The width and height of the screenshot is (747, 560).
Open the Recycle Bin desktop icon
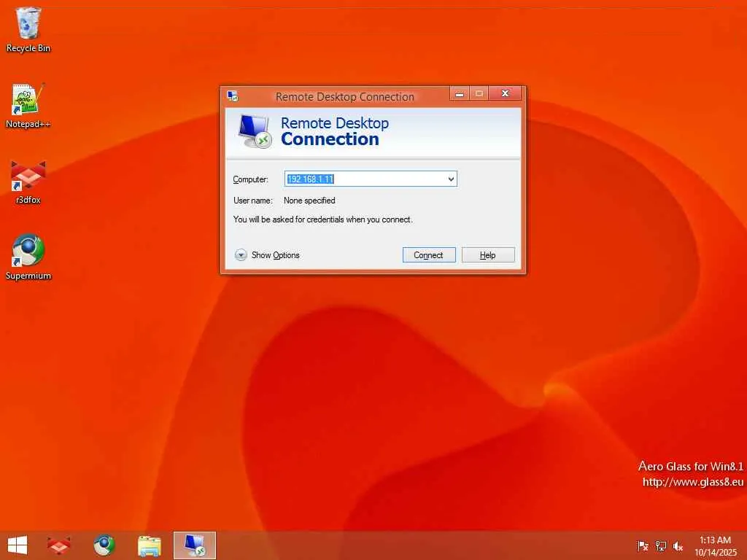28,29
